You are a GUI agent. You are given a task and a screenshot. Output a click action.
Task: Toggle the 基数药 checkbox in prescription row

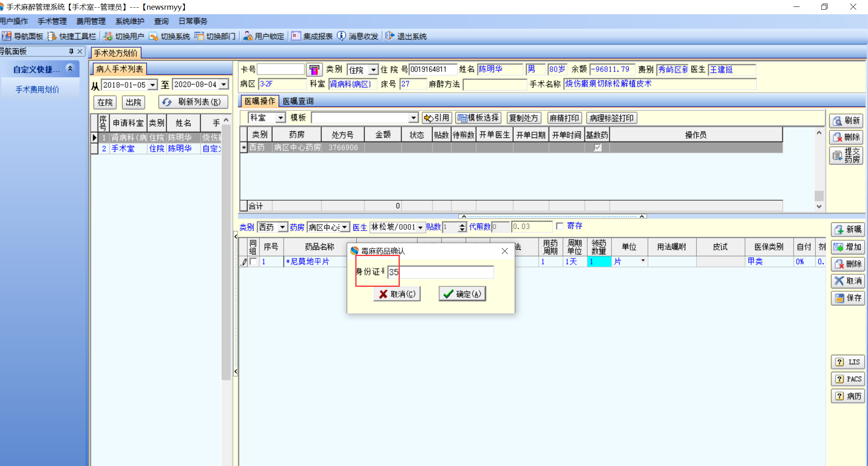[x=597, y=148]
